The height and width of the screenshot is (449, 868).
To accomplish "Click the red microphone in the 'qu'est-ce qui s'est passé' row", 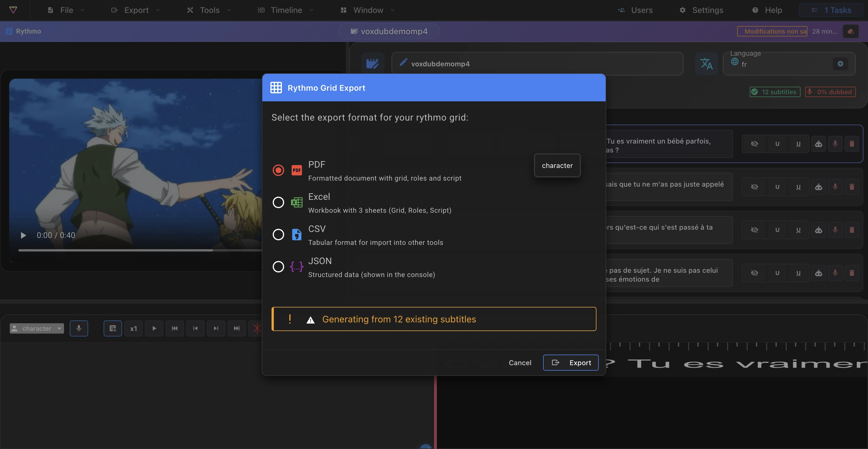I will pos(835,230).
